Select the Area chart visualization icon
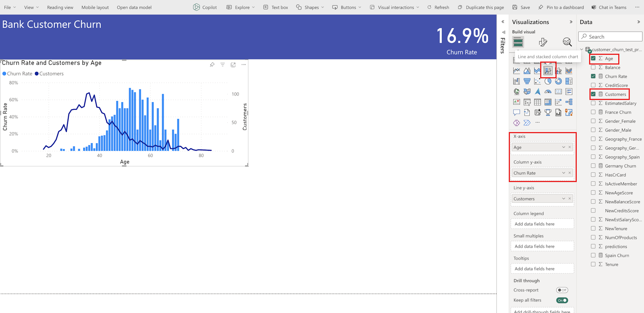This screenshot has width=644, height=313. tap(527, 71)
